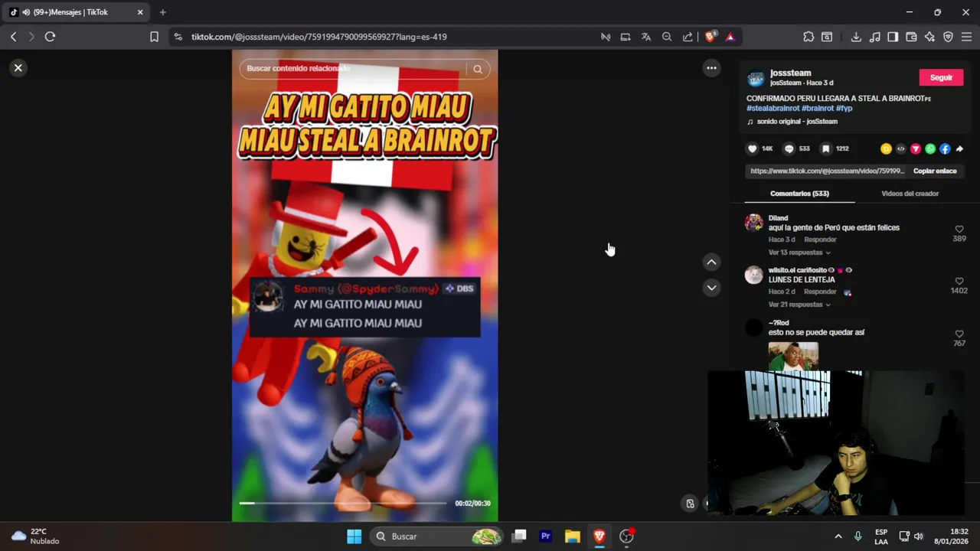
Task: Open the browser hamburger main menu
Action: coord(966,37)
